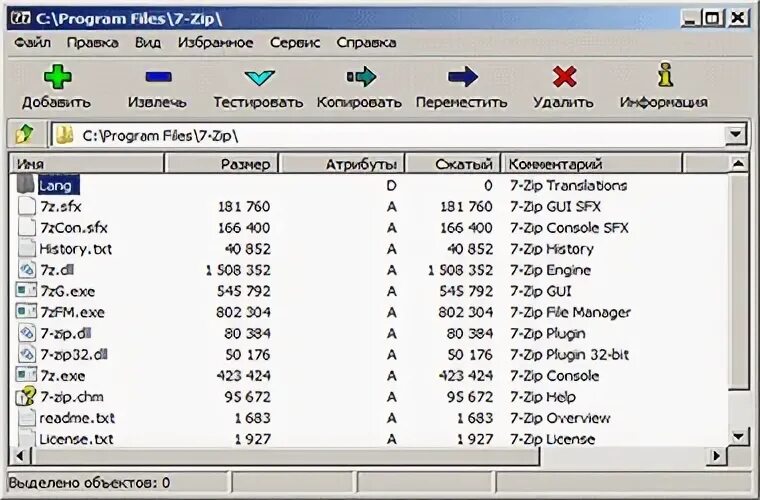760x500 pixels.
Task: Select the History.txt file name
Action: pos(76,249)
